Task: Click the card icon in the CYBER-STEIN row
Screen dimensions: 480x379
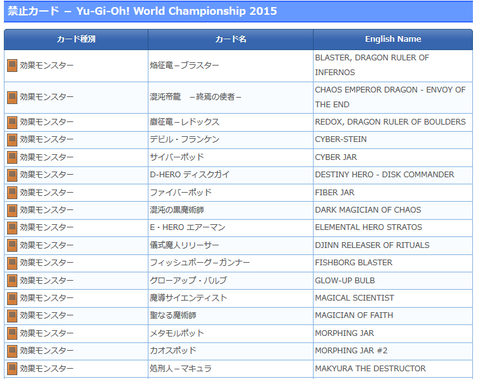Action: pos(12,140)
